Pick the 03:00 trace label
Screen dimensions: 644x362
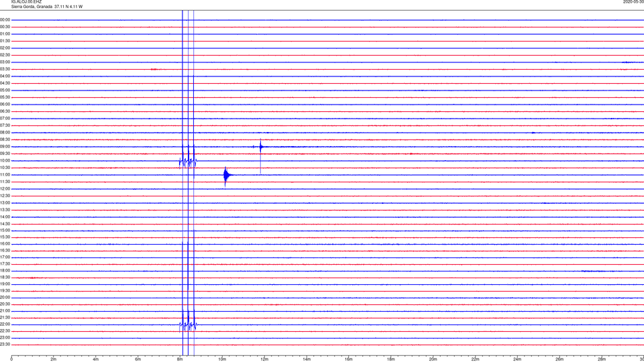coord(5,62)
